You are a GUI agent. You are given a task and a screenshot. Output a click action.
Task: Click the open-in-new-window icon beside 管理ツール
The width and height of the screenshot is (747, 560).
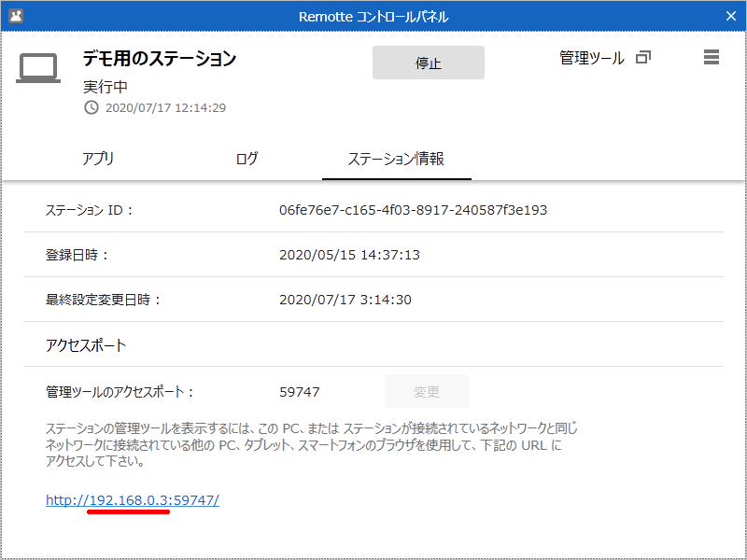coord(643,58)
